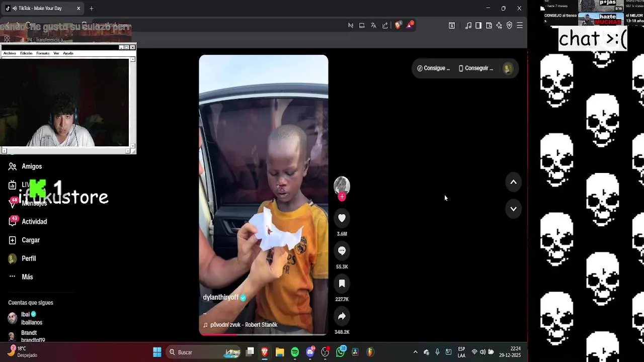Image resolution: width=644 pixels, height=362 pixels.
Task: Open Discord from taskbar
Action: tap(310, 352)
